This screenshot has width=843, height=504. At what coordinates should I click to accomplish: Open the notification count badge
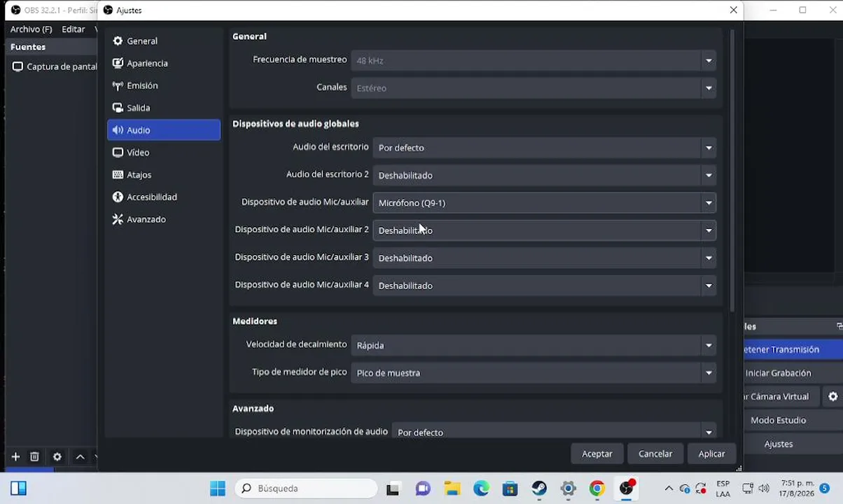824,489
